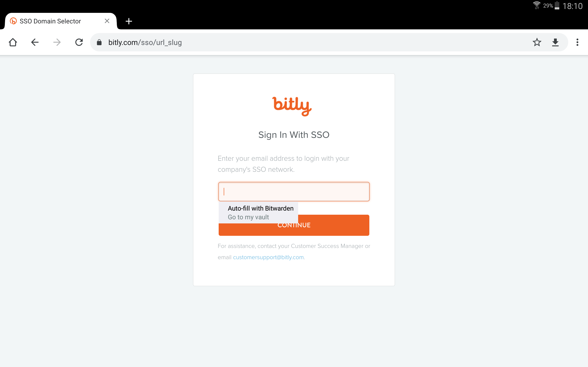This screenshot has height=367, width=588.
Task: Click the padlock site security icon
Action: [x=99, y=42]
